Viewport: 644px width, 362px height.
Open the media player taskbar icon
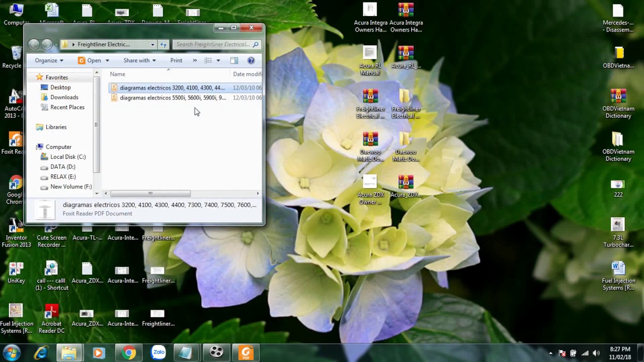tap(99, 353)
